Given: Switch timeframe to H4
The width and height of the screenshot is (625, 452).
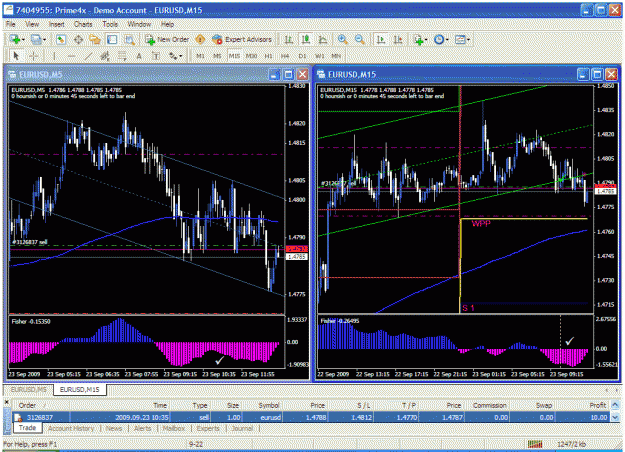Looking at the screenshot, I should pos(285,56).
